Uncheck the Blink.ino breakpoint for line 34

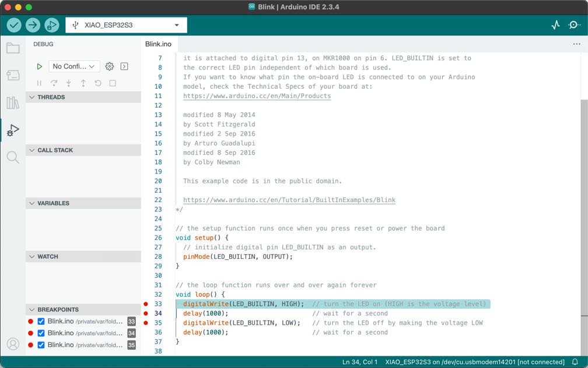(40, 333)
